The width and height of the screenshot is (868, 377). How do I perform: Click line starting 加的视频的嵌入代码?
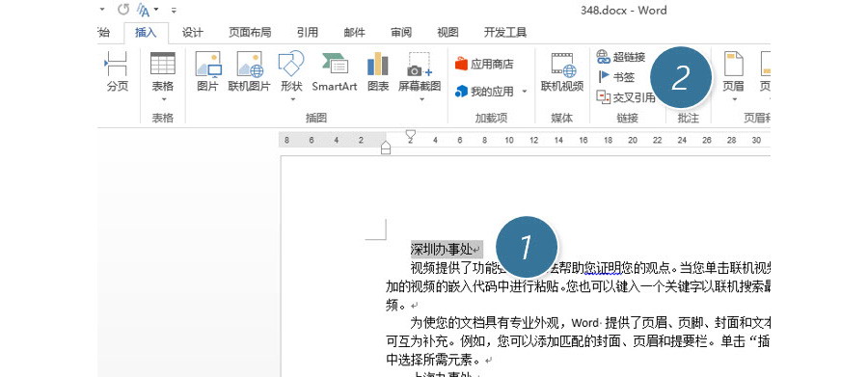click(579, 286)
